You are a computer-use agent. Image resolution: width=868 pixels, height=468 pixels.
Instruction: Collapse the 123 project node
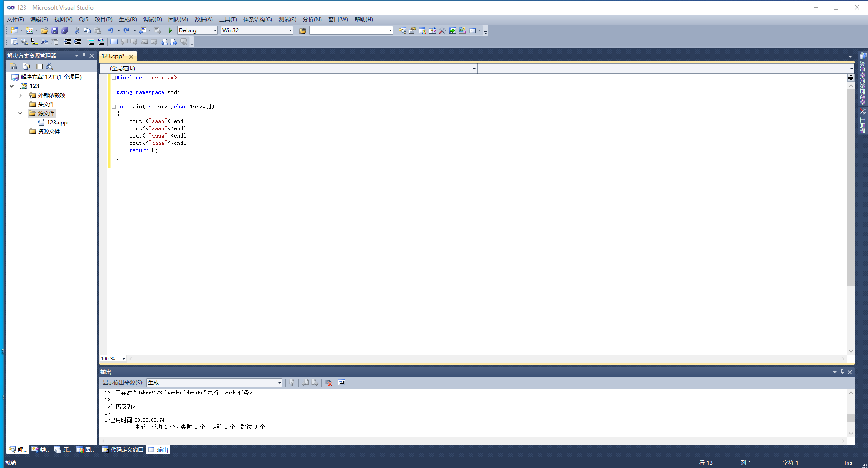11,86
